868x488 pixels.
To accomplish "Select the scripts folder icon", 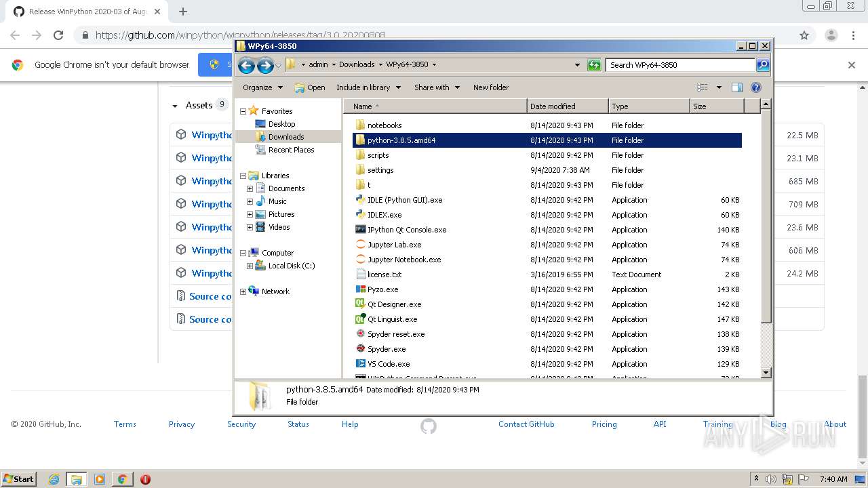I will [x=361, y=155].
